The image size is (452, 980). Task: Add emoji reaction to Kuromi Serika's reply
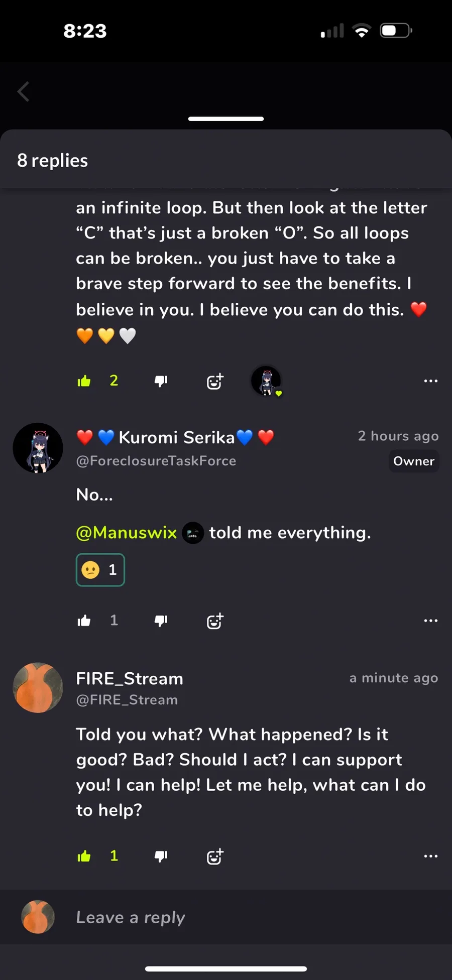click(x=215, y=621)
